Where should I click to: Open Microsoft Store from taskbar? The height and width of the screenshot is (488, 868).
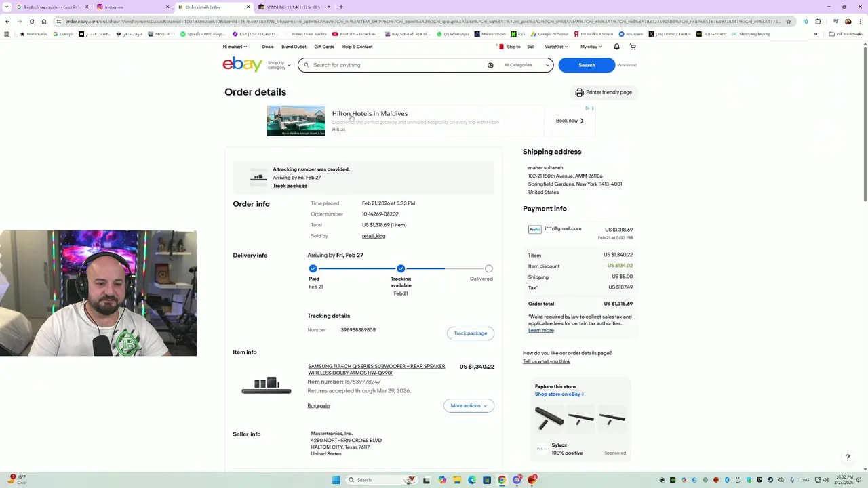tap(487, 480)
